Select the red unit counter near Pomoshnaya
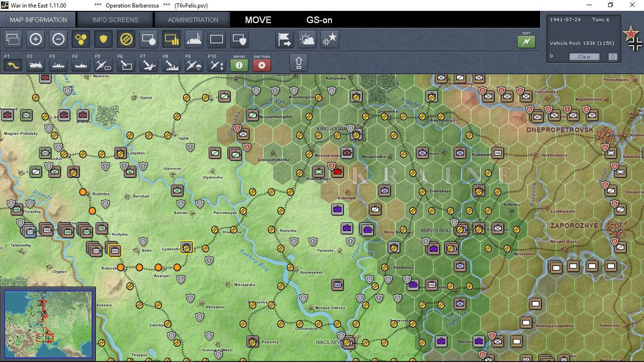Screen dimensions: 644x362 337,171
